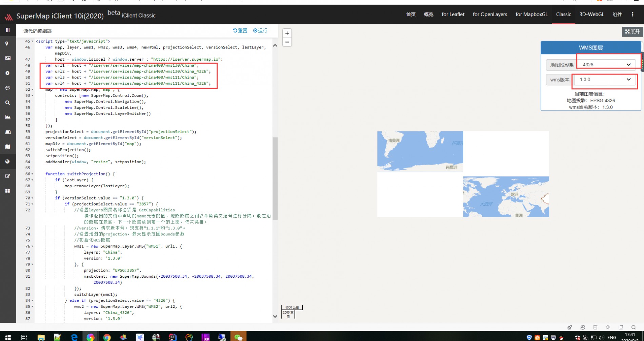Zoom out the map with minus button
Screen dimensions: 644x341
click(x=287, y=42)
